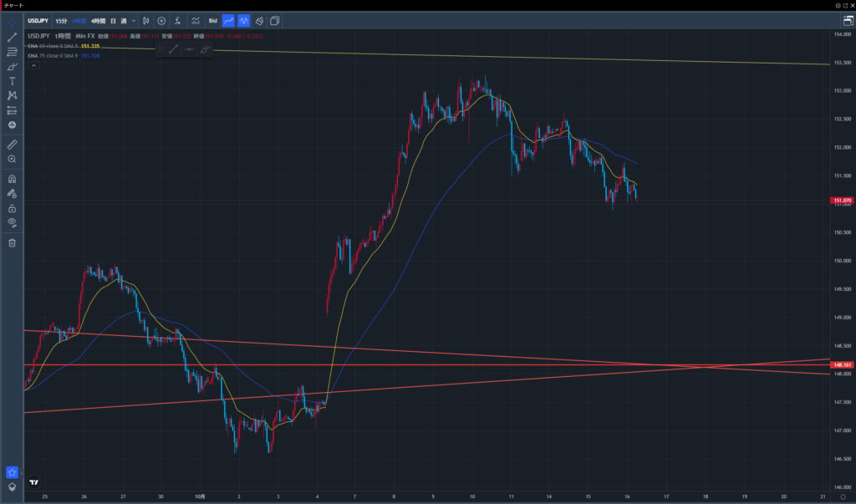
Task: Delete drawings with the trash icon
Action: 12,242
